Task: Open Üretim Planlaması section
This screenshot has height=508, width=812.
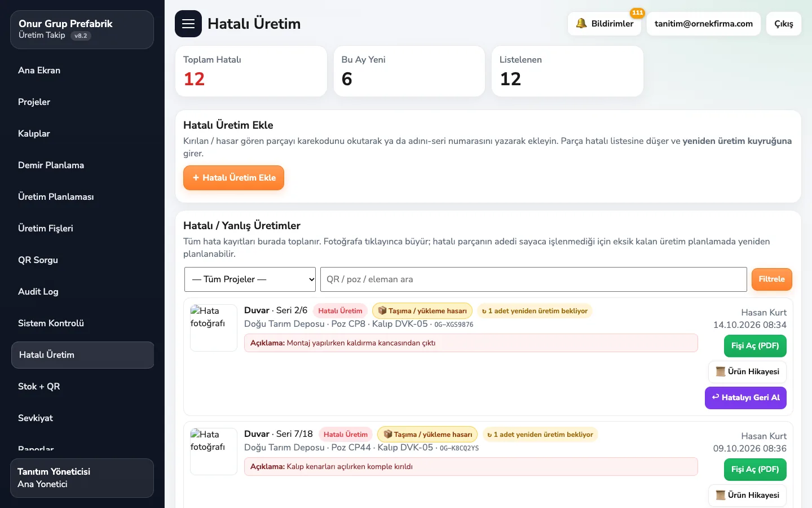Action: tap(82, 197)
